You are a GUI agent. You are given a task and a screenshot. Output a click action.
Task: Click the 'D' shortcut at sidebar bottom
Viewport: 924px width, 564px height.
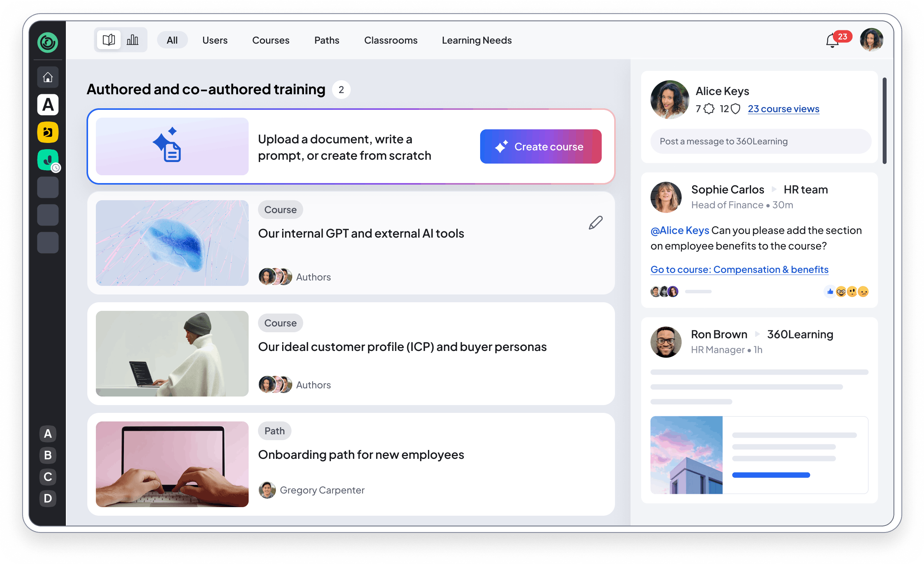click(48, 499)
